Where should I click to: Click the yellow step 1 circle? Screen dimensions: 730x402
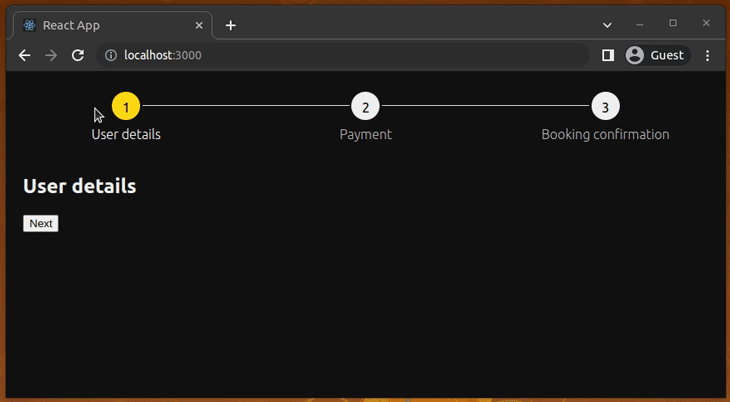point(126,106)
